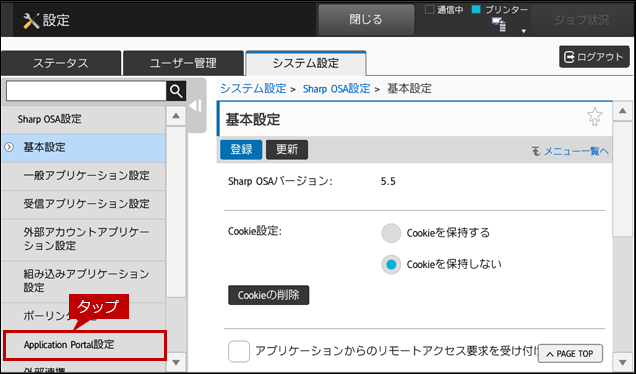Click the sidebar search input field
The image size is (636, 374).
coord(86,91)
